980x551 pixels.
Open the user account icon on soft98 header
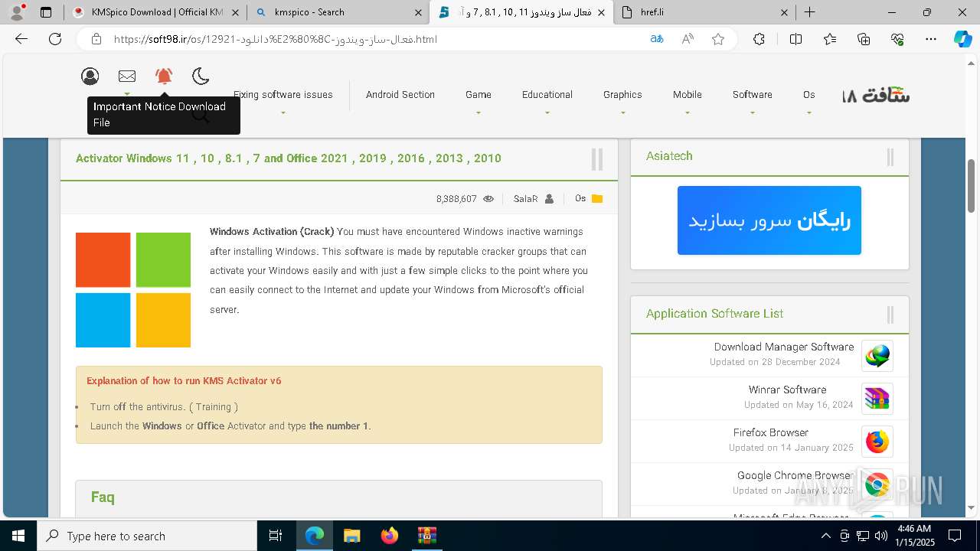coord(90,76)
